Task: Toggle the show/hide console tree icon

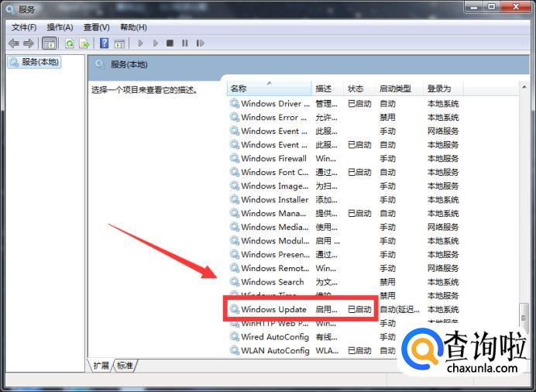Action: pyautogui.click(x=49, y=43)
